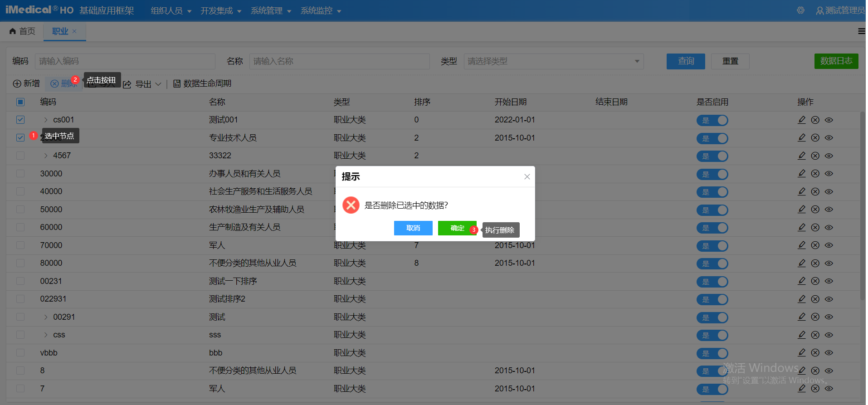Viewport: 868px width, 405px height.
Task: Open 数据生命周期 from the toolbar
Action: 202,84
